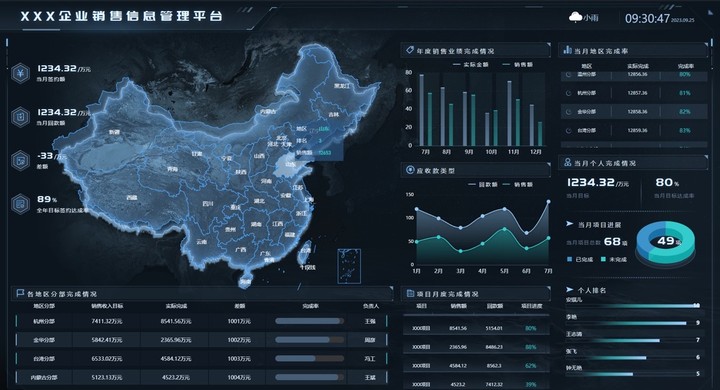This screenshot has width=720, height=390.
Task: Click the 80% 当月目标达成率 value
Action: [x=667, y=182]
